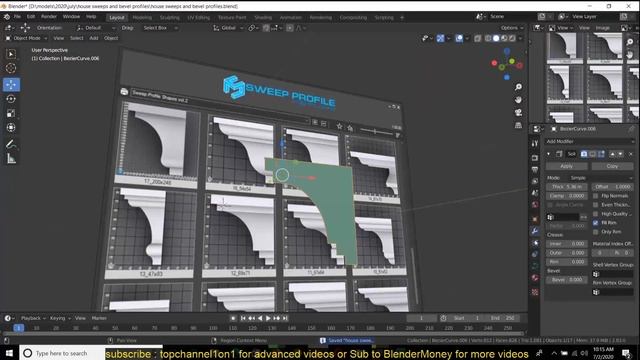Open the viewport Add menu button
The height and width of the screenshot is (360, 640).
point(94,38)
